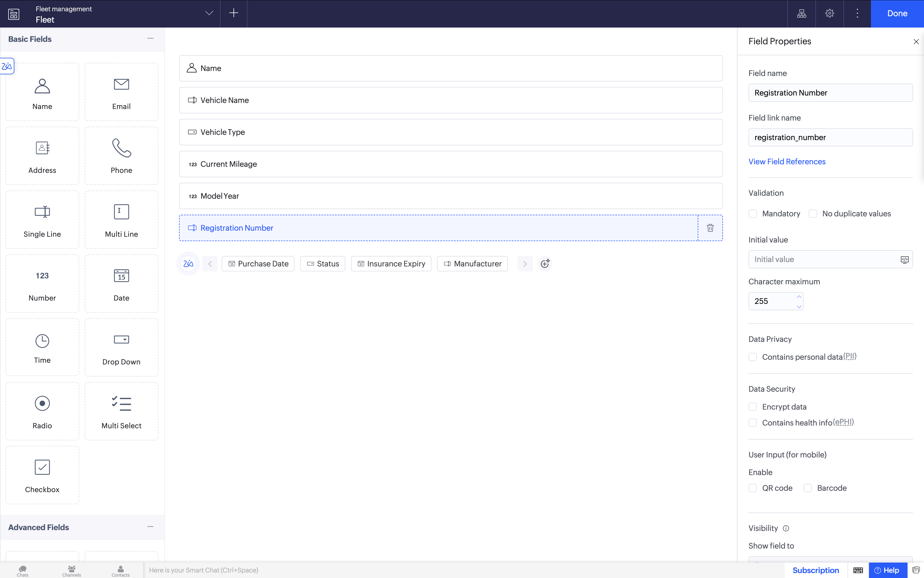Delete the Registration Number field

710,228
